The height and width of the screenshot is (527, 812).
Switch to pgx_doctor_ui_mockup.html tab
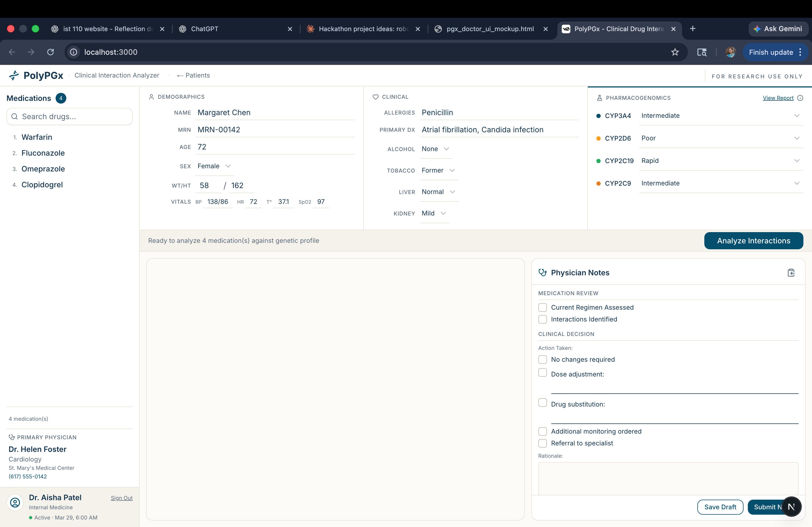[490, 29]
